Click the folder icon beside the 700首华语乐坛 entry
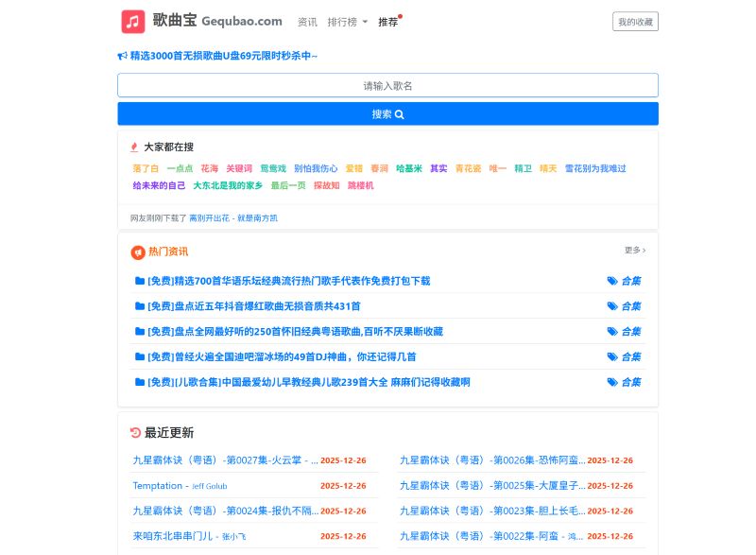 (140, 281)
